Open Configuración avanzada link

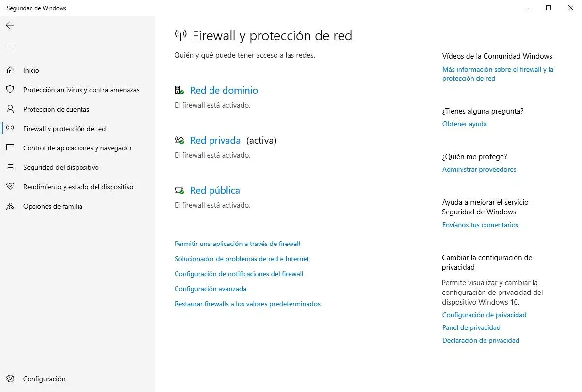click(x=210, y=289)
